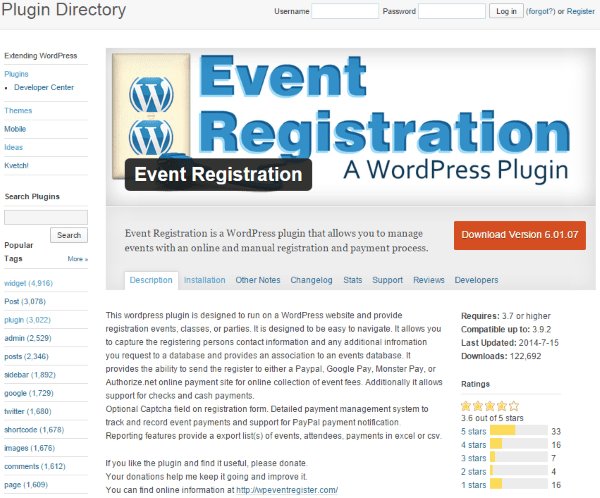The image size is (600, 498).
Task: View 1 stars reviews
Action: click(x=474, y=485)
